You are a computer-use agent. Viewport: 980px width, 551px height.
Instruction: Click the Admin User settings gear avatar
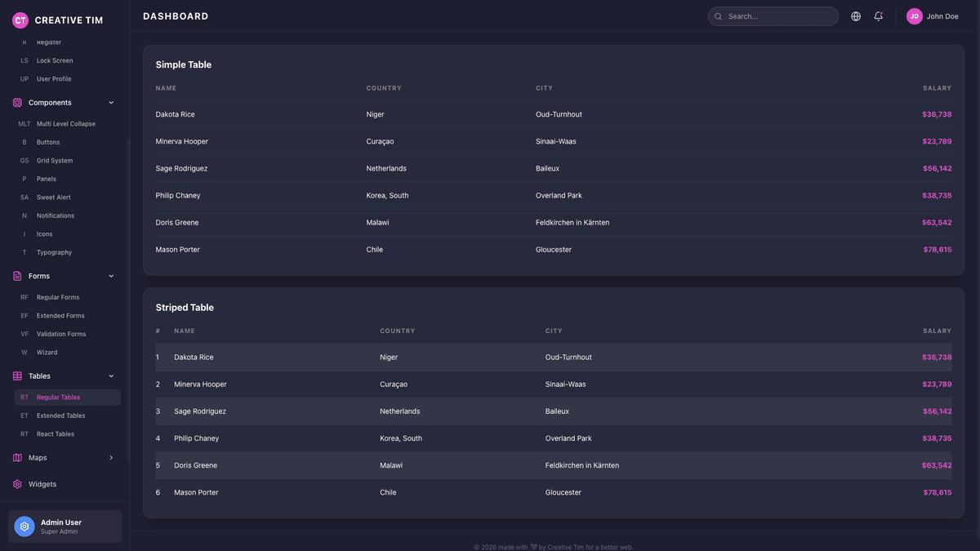(x=24, y=527)
